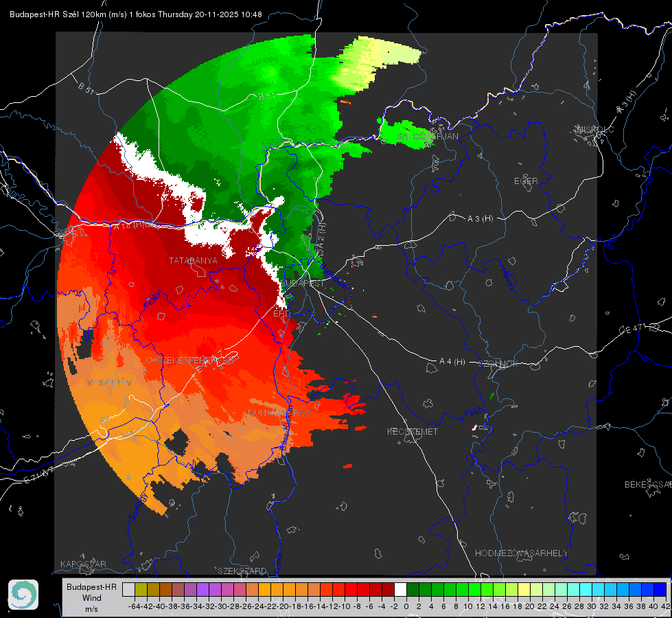Screen dimensions: 672x618
Task: Click the grey first swatch in the legend
Action: tap(128, 590)
